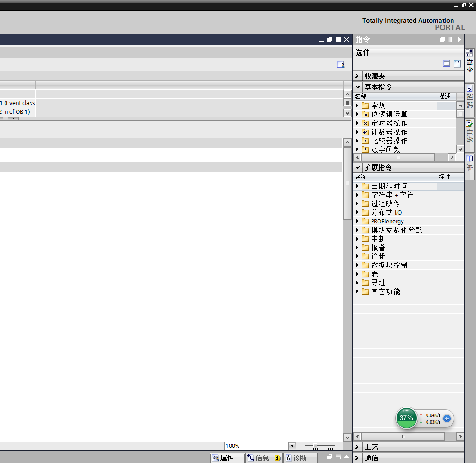Image resolution: width=476 pixels, height=463 pixels.
Task: Toggle the 指令 panel split mode icon
Action: [451, 39]
